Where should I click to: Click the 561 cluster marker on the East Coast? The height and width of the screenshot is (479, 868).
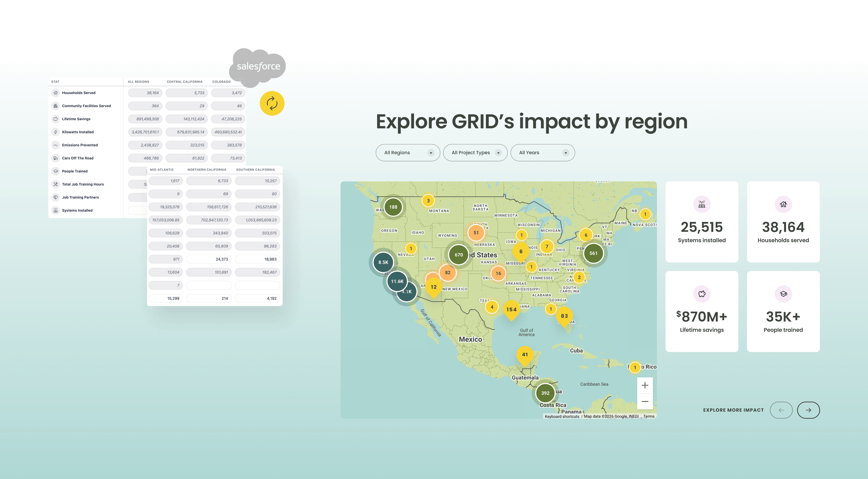[593, 253]
